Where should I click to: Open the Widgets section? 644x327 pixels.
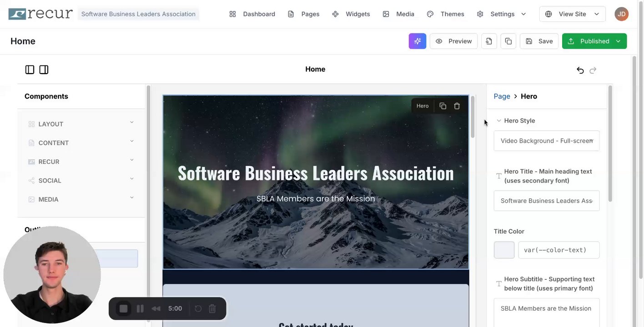click(x=351, y=14)
